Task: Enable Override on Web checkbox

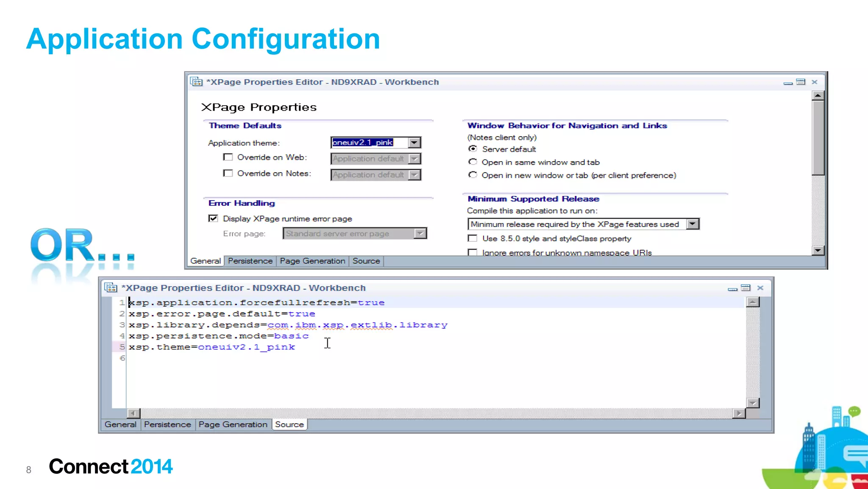Action: (228, 157)
